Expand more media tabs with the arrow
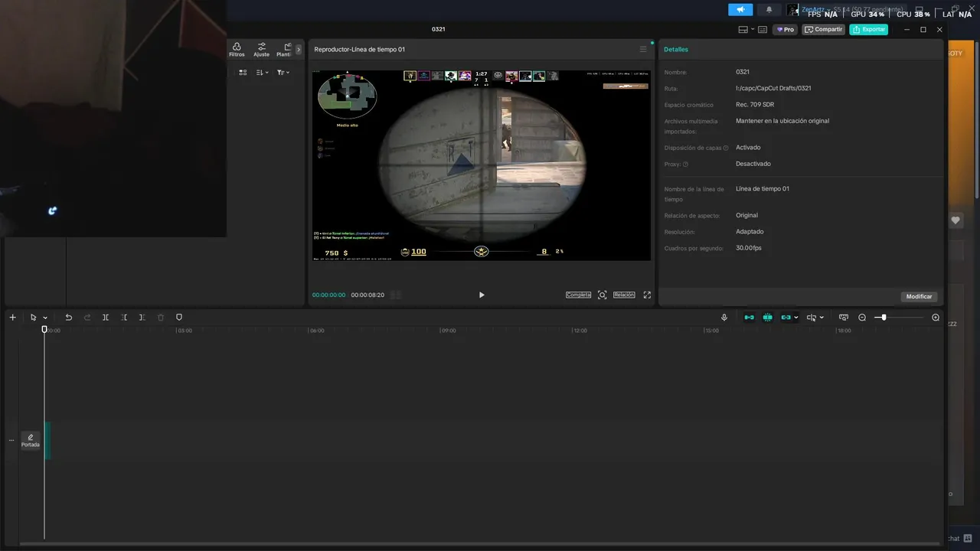 tap(299, 50)
